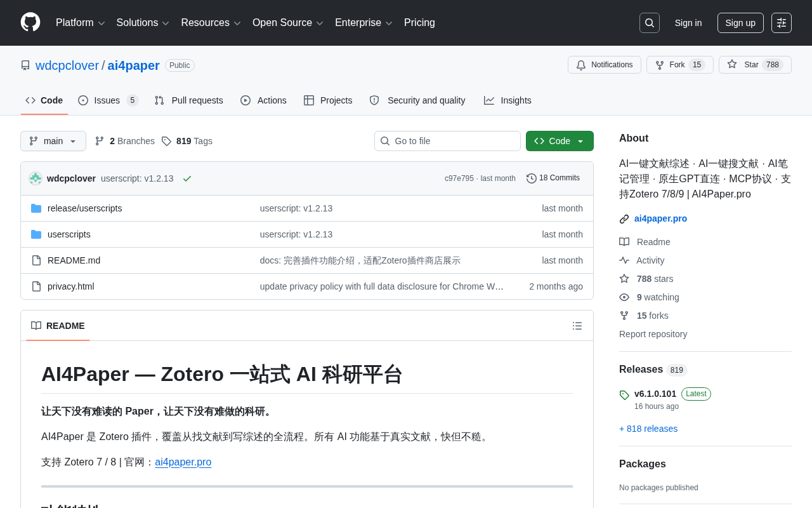The height and width of the screenshot is (508, 812).
Task: Open commit message userscript: v1.2.13 in header
Action: pyautogui.click(x=137, y=178)
